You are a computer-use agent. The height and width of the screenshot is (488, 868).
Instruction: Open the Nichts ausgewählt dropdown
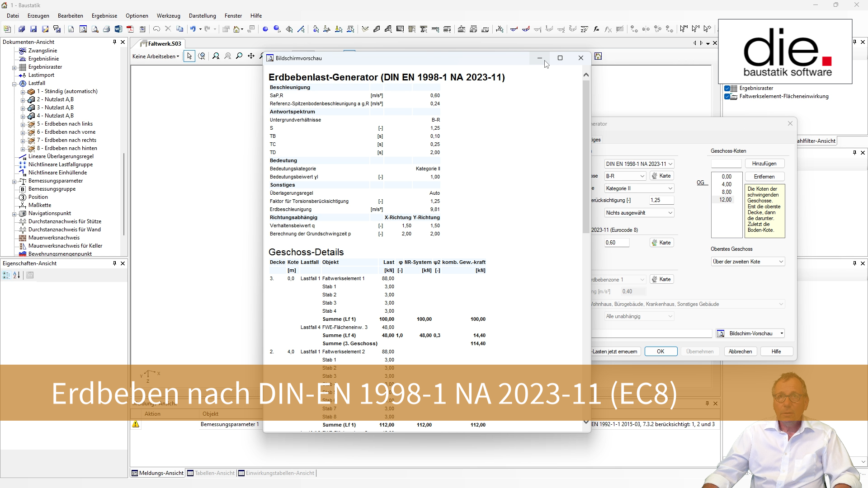(x=639, y=213)
